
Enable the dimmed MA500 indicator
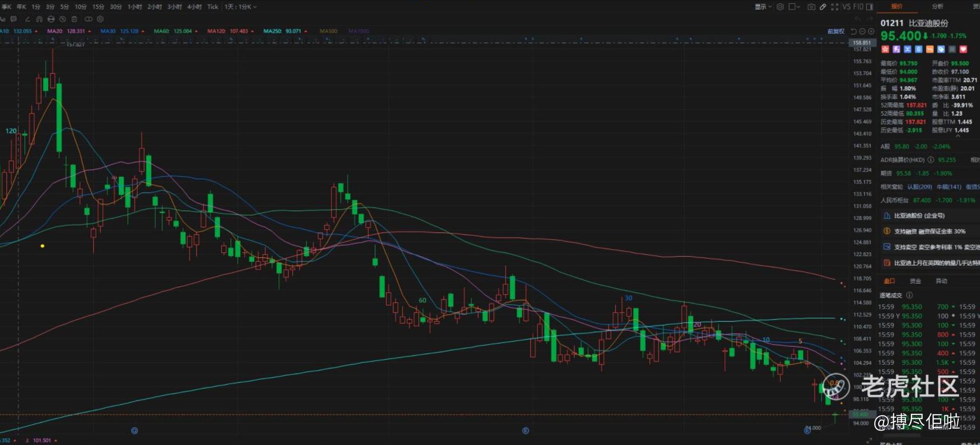pos(329,31)
